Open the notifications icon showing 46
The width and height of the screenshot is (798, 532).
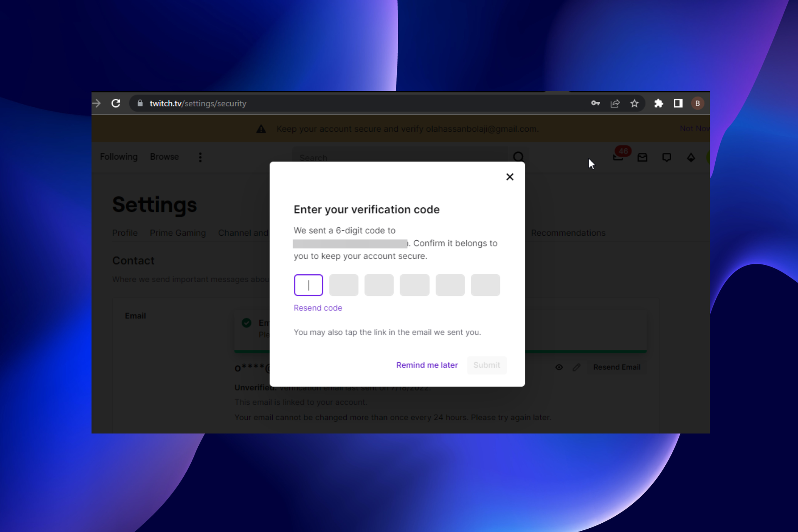click(x=618, y=158)
